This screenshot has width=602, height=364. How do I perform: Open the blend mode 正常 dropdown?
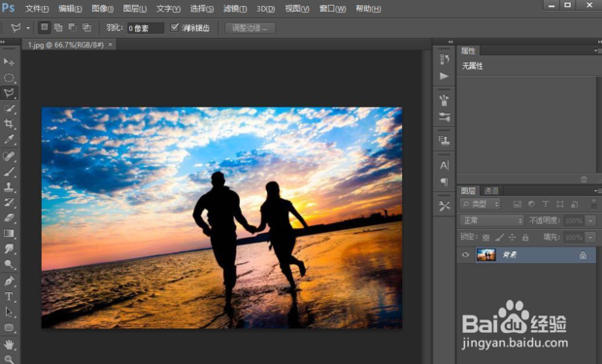click(x=492, y=220)
